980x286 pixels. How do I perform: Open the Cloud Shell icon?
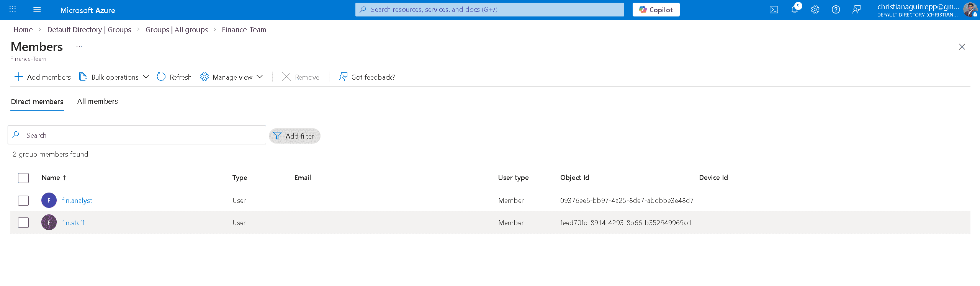click(x=774, y=10)
